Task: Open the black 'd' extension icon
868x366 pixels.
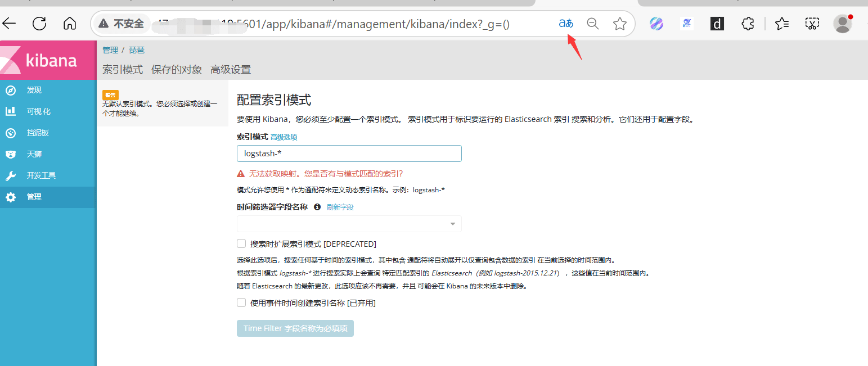Action: 717,24
